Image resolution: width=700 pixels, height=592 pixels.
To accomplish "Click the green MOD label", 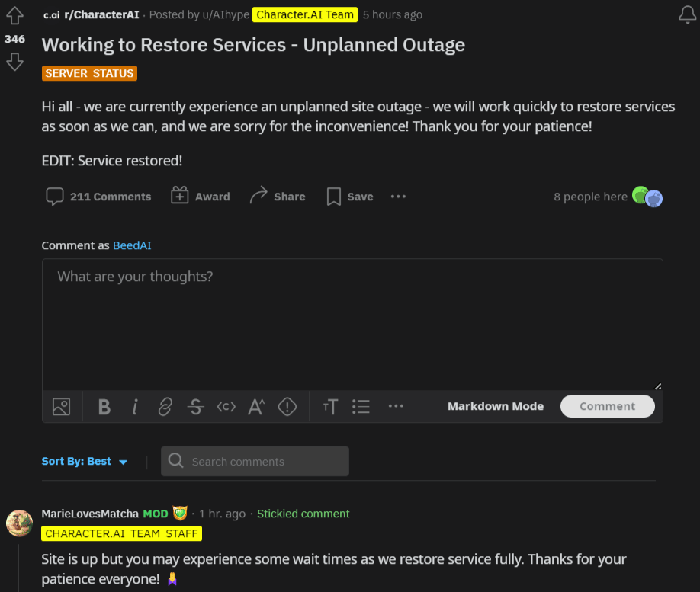I will (156, 514).
